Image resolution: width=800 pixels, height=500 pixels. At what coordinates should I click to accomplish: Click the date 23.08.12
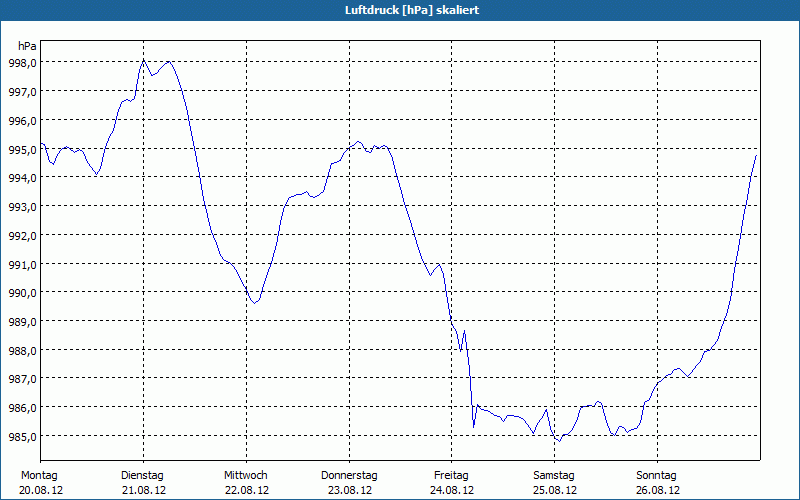click(x=350, y=491)
